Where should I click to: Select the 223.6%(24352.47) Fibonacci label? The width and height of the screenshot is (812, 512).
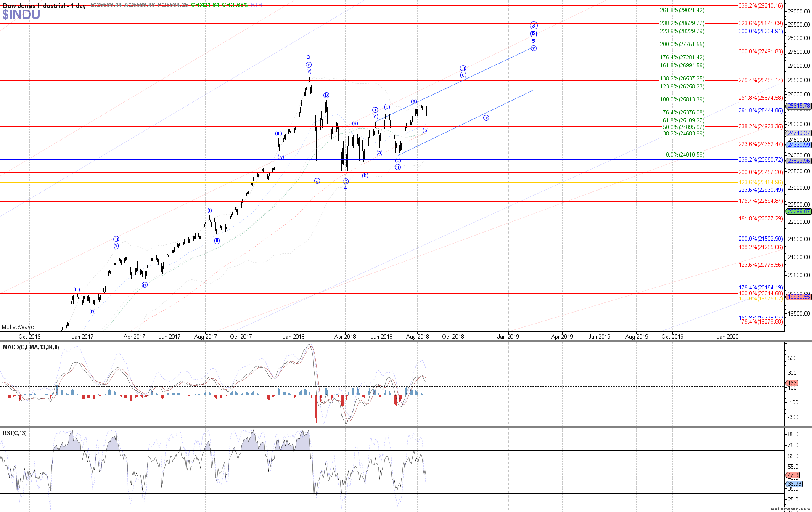click(x=761, y=144)
